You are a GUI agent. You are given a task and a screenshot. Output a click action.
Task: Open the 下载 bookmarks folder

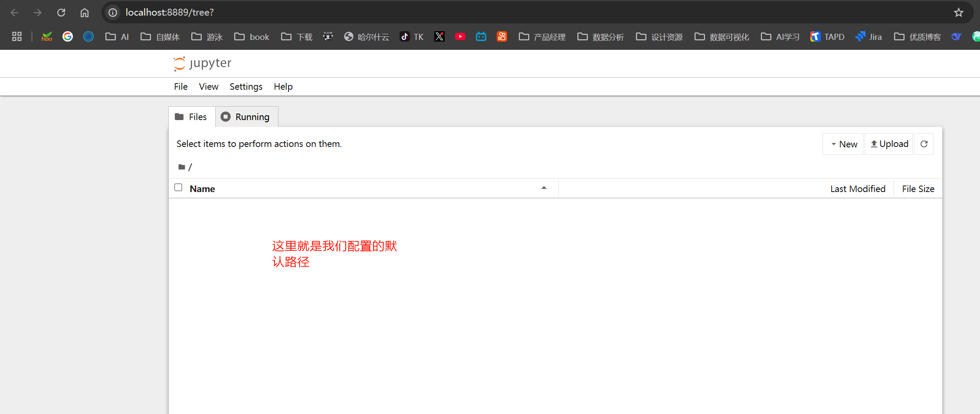(297, 36)
